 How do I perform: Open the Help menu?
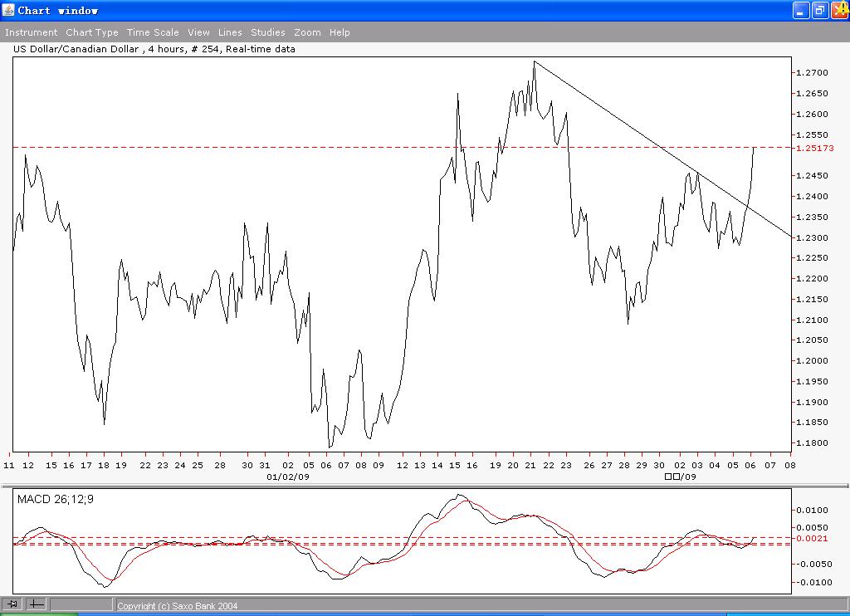340,32
